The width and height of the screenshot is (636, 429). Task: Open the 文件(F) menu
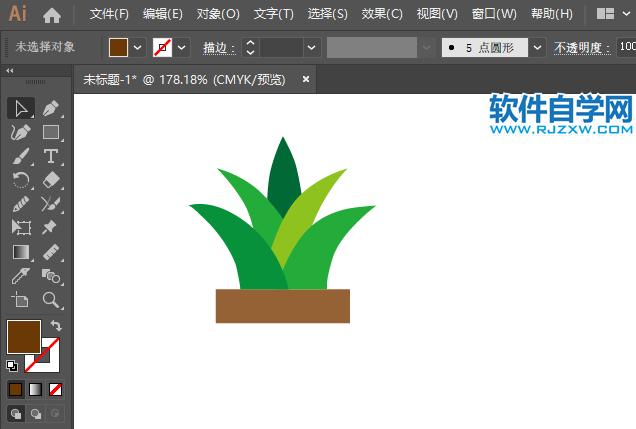point(109,14)
